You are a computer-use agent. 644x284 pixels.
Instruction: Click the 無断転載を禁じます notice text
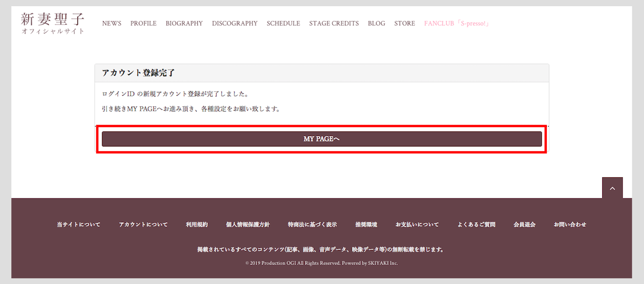tap(321, 249)
